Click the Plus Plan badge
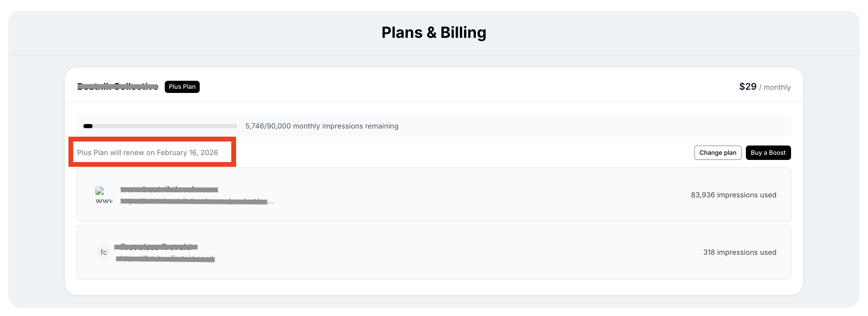 (x=182, y=87)
